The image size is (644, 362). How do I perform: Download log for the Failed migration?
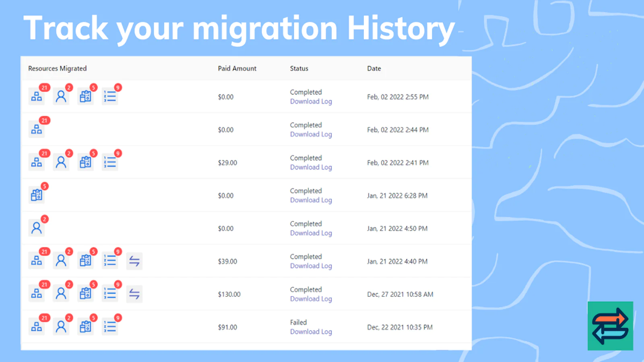click(x=311, y=332)
